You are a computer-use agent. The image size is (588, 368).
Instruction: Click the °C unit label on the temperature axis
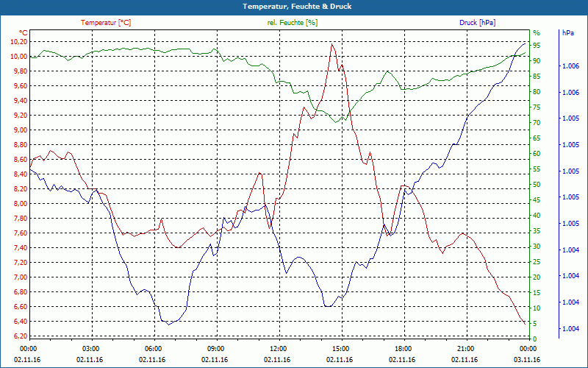point(24,33)
